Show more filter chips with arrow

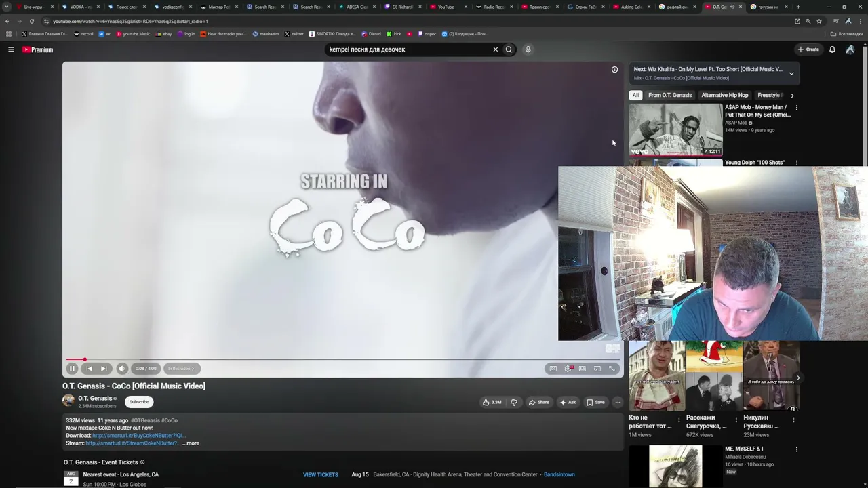click(792, 96)
